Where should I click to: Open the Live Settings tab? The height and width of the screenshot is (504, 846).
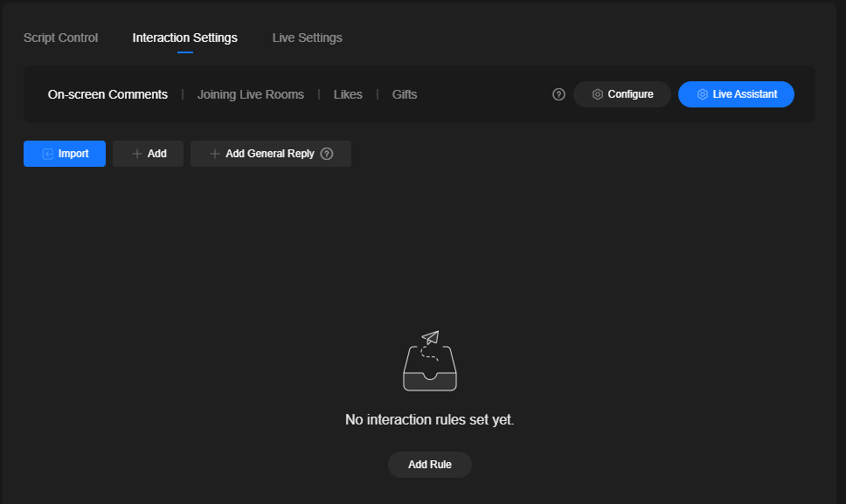coord(307,38)
